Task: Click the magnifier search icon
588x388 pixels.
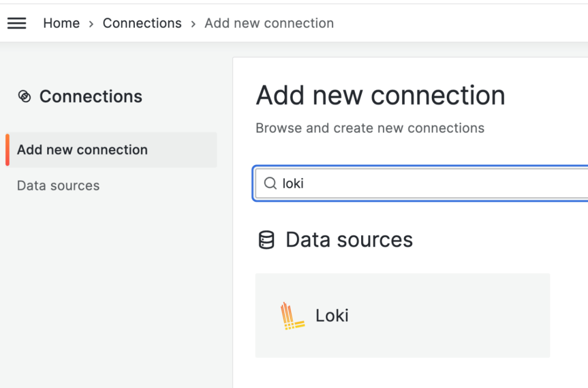Action: [x=270, y=183]
